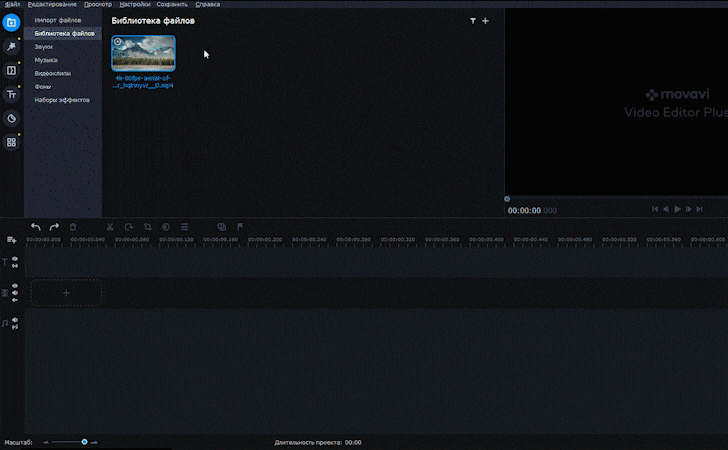Toggle visibility of the video track
The height and width of the screenshot is (450, 728).
pos(15,286)
